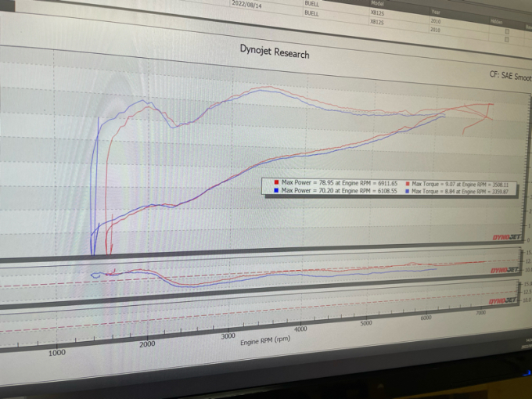Click the 2000 rpm axis tick label
The image size is (532, 399).
(x=147, y=344)
